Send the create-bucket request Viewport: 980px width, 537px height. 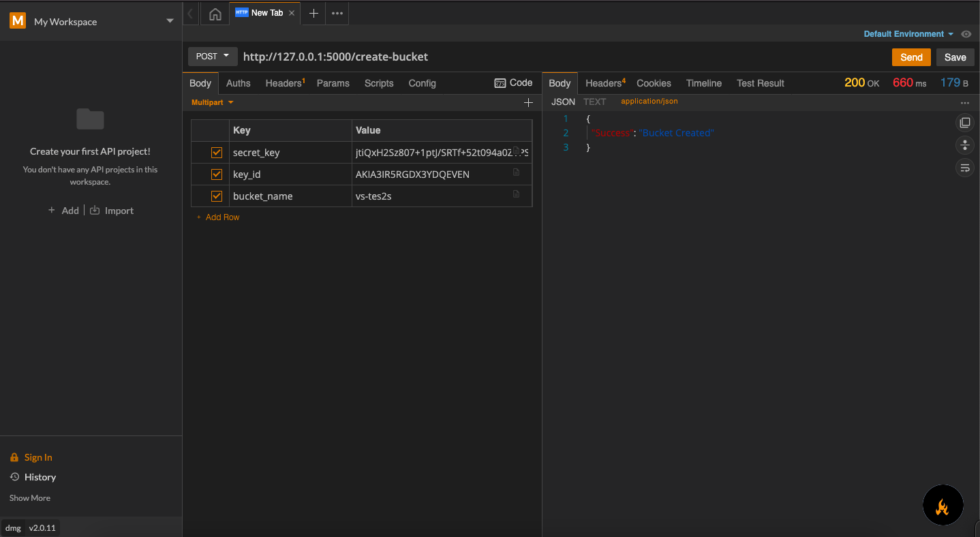(910, 57)
